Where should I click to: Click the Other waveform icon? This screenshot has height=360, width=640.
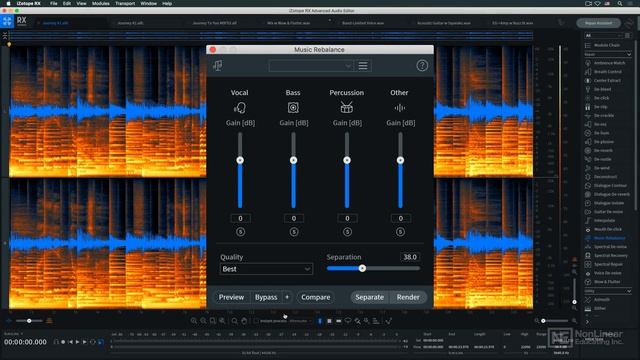[x=400, y=108]
